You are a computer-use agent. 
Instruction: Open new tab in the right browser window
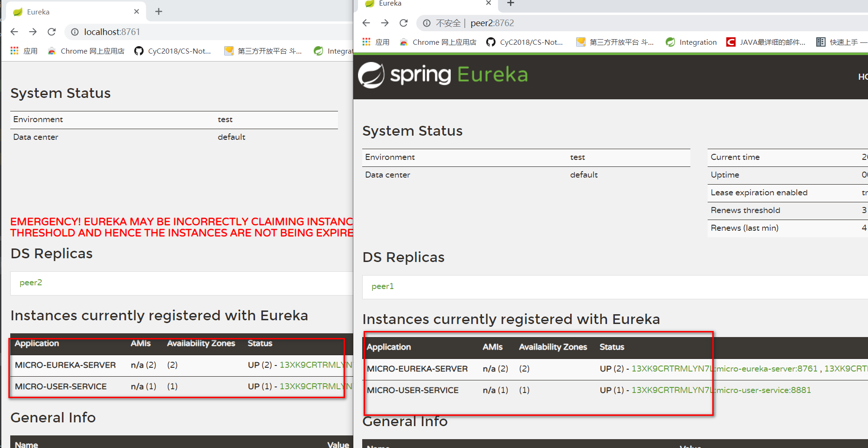(x=510, y=3)
